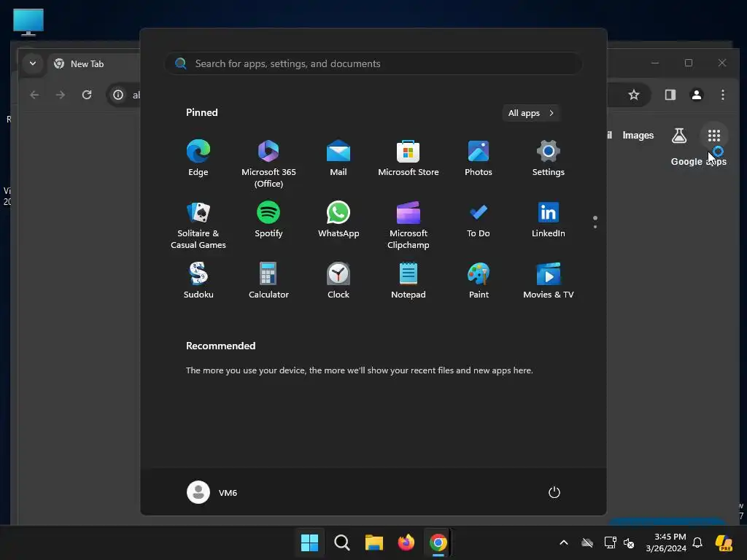Launch Spotify from pinned apps
The height and width of the screenshot is (560, 747).
[268, 220]
